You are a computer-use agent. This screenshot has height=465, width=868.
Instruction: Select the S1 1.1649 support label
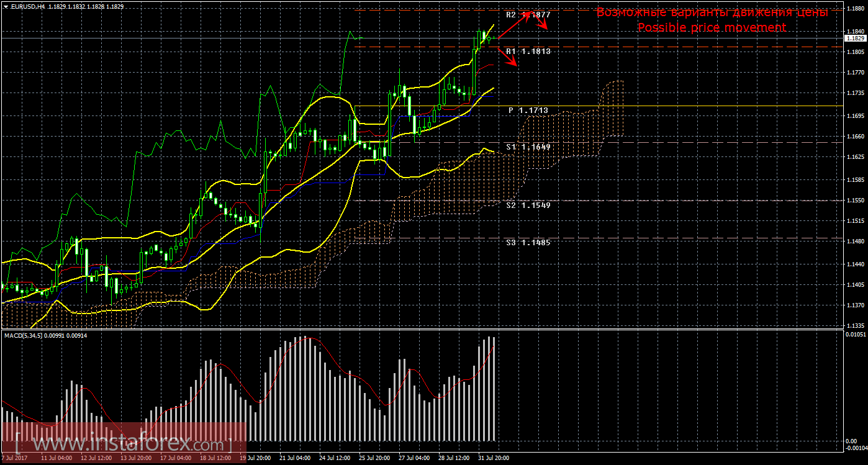528,147
